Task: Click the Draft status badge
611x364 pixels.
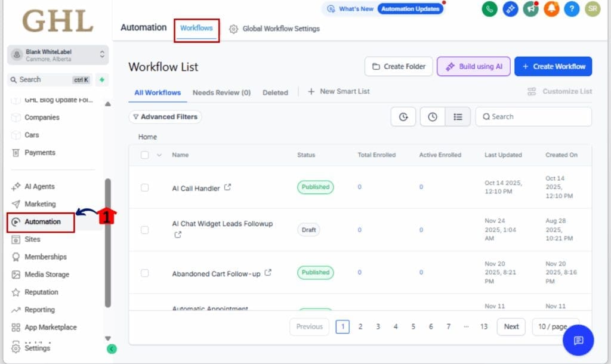Action: [x=308, y=230]
